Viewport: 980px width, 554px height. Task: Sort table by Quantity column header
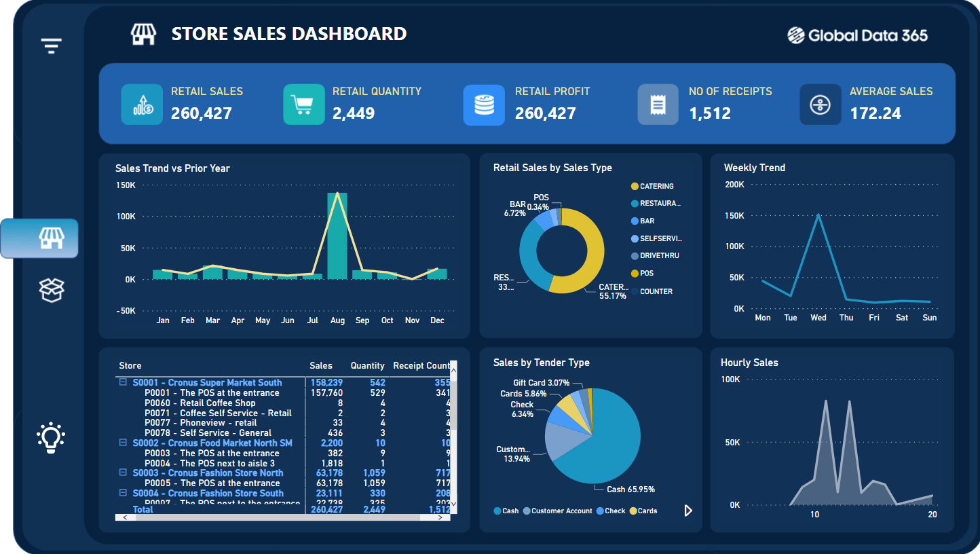tap(367, 365)
